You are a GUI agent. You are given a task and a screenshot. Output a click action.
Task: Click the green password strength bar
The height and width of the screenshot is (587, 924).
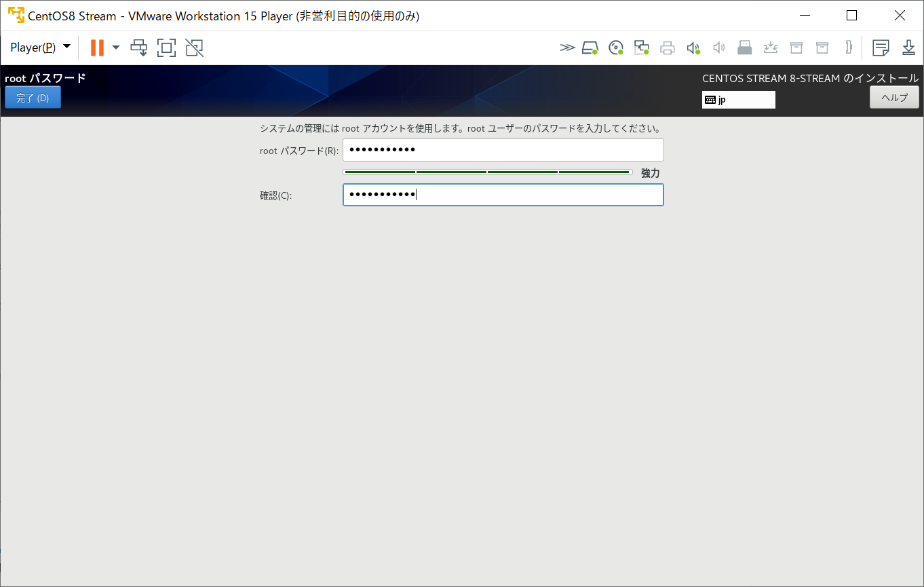click(x=488, y=172)
